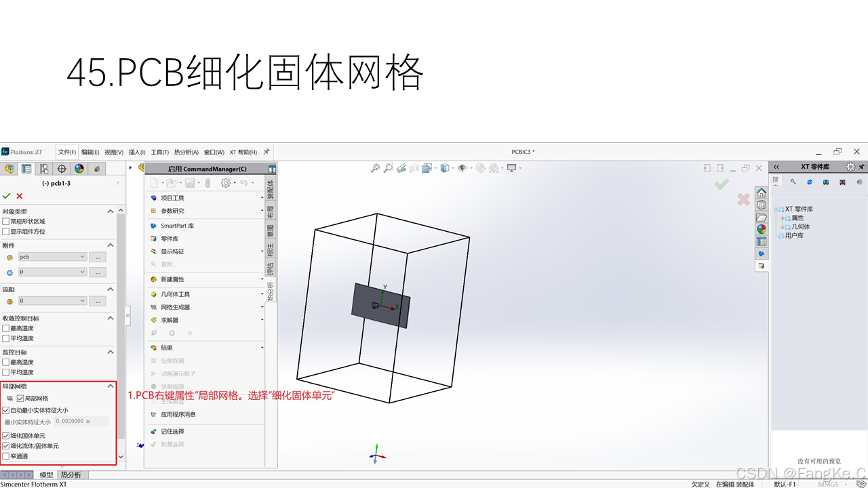
Task: Open Custom Properties icon in task pane
Action: (762, 241)
